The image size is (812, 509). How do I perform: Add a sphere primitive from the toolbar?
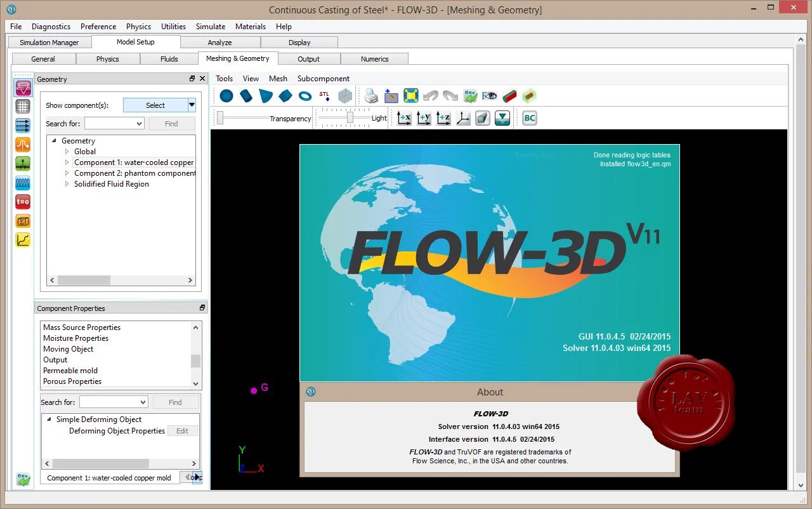point(226,96)
